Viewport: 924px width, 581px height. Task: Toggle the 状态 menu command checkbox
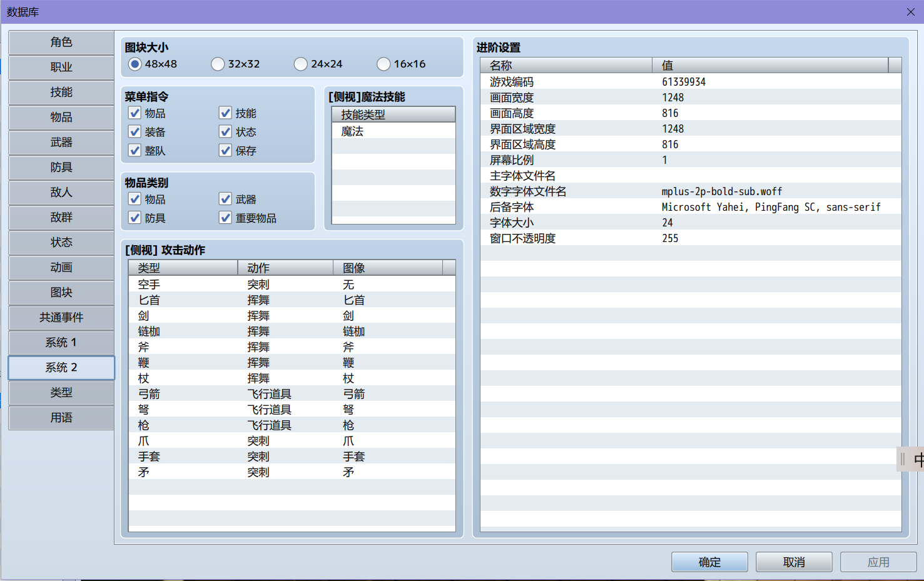tap(225, 131)
